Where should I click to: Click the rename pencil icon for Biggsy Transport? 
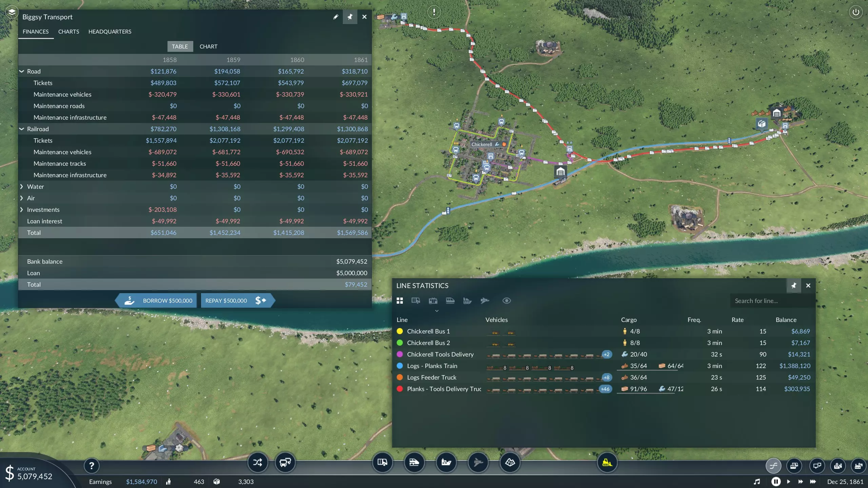click(335, 17)
